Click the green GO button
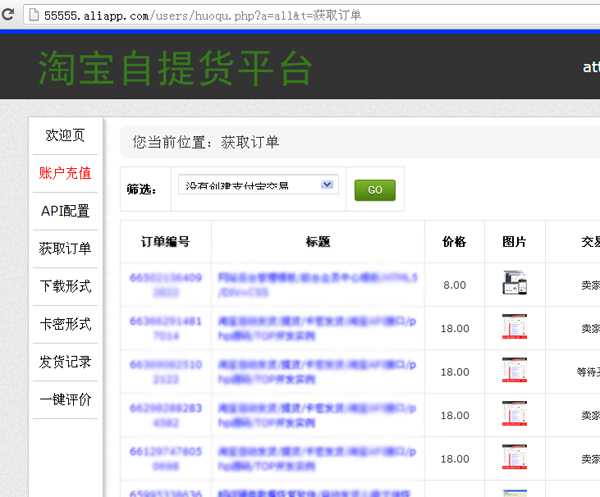Viewport: 600px width, 497px height. point(375,190)
